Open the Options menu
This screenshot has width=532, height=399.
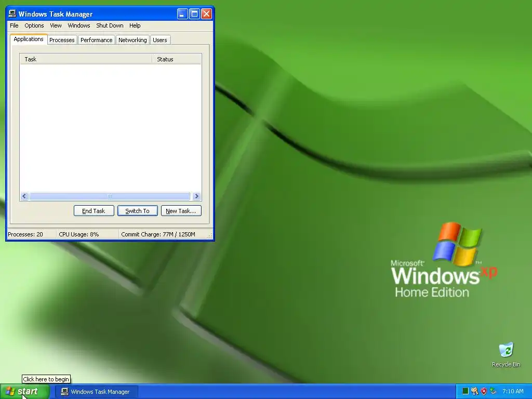point(34,25)
